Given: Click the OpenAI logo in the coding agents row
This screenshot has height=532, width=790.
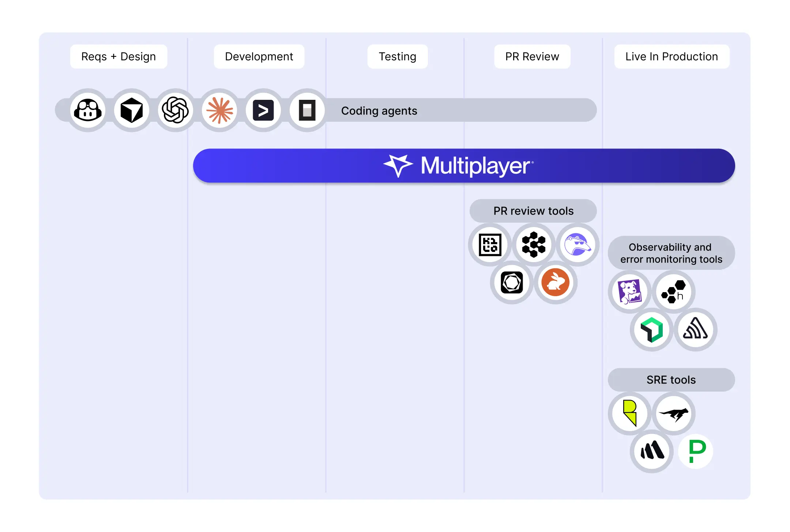Looking at the screenshot, I should (x=176, y=110).
